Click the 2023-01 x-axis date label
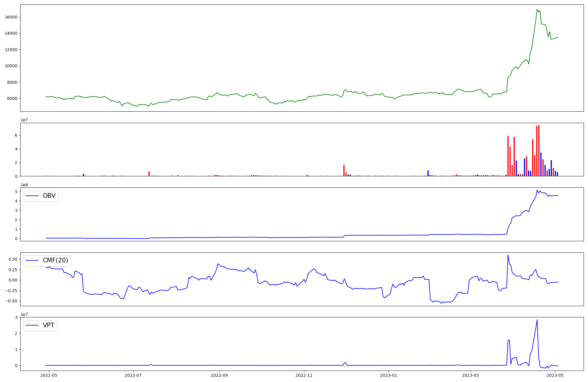Image resolution: width=588 pixels, height=382 pixels. click(x=389, y=375)
